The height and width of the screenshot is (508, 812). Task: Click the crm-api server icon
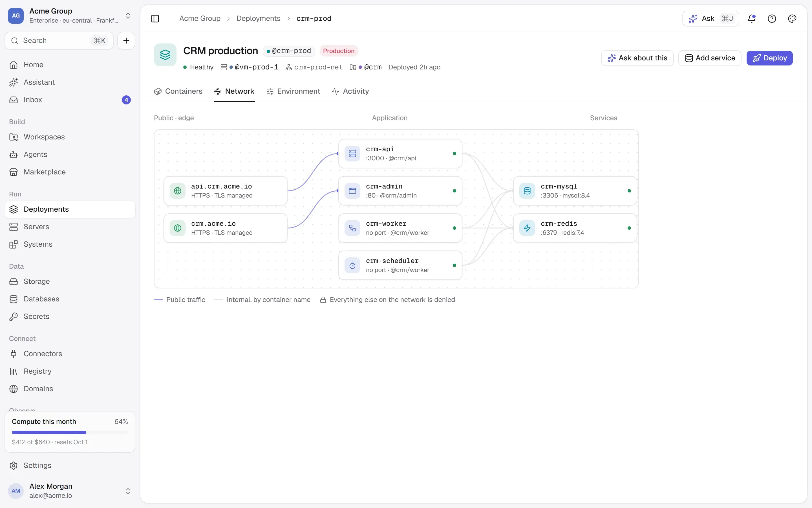(x=352, y=154)
